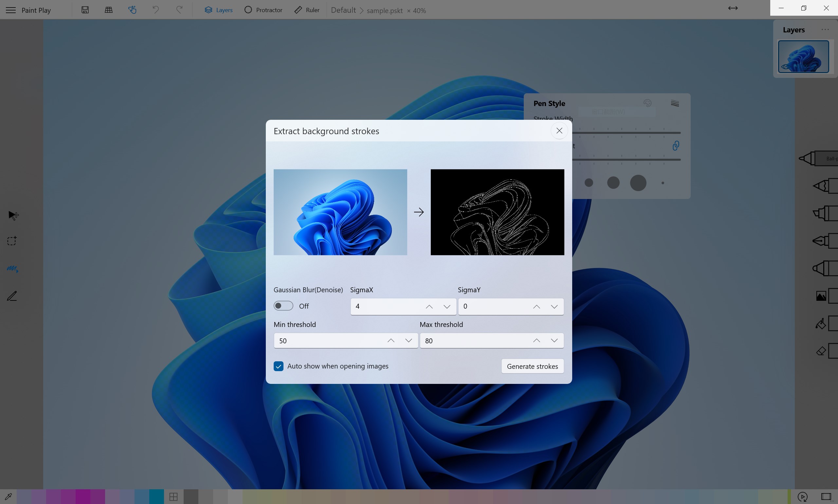Select the layer thumbnail in the Layers panel
Viewport: 838px width, 504px height.
[x=803, y=56]
